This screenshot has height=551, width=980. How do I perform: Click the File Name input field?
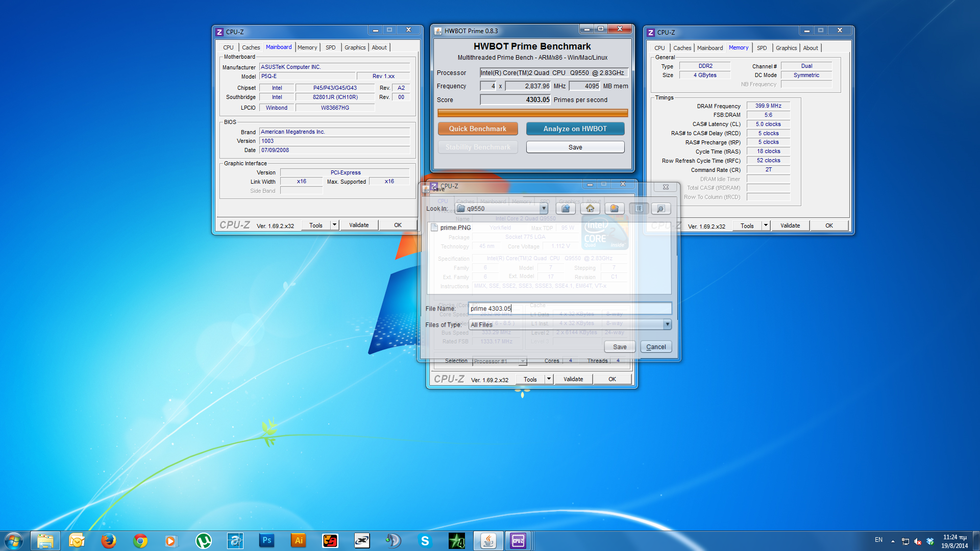click(570, 308)
